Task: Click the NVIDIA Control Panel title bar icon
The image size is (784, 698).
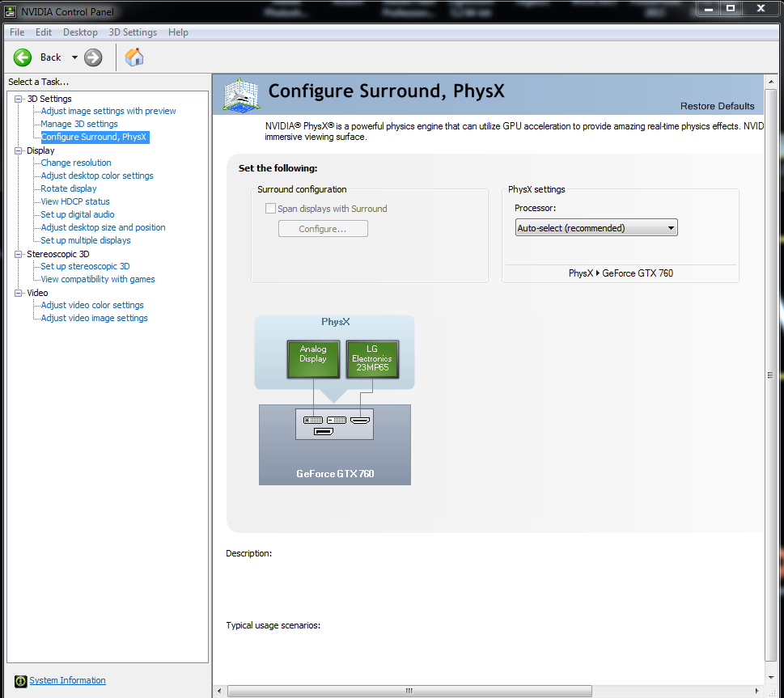Action: pyautogui.click(x=10, y=11)
